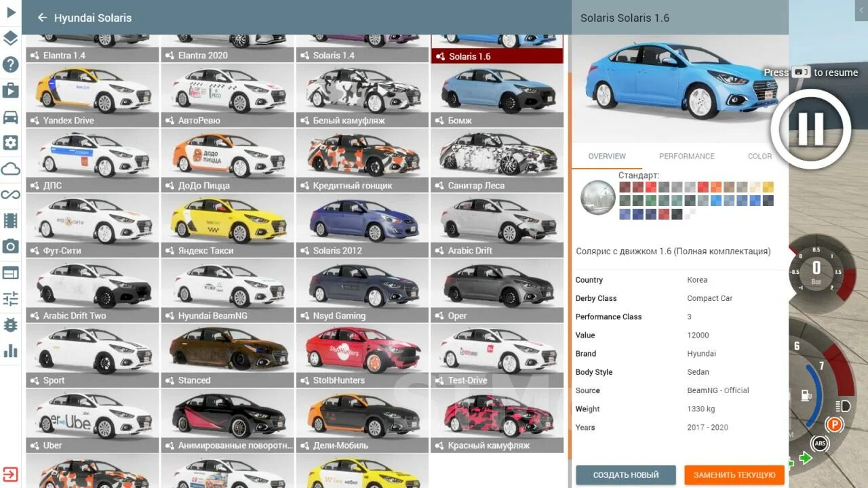Open the photo mode camera icon
Image resolution: width=868 pixels, height=488 pixels.
point(11,247)
